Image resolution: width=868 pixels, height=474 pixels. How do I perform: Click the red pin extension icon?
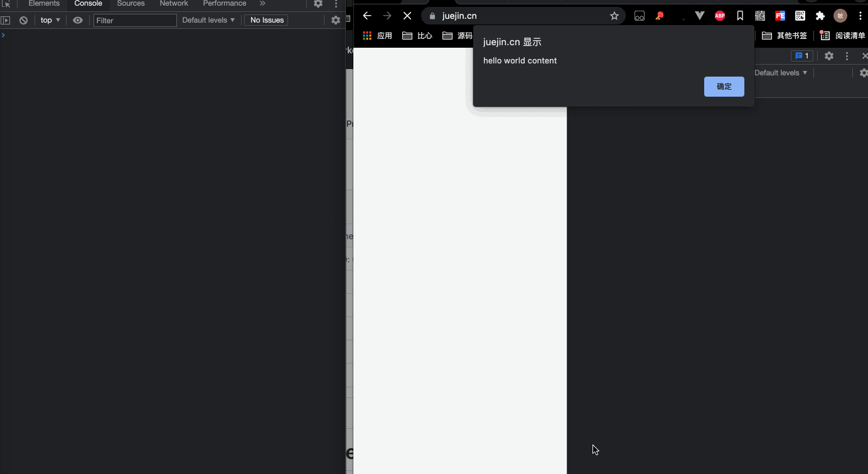pos(660,16)
